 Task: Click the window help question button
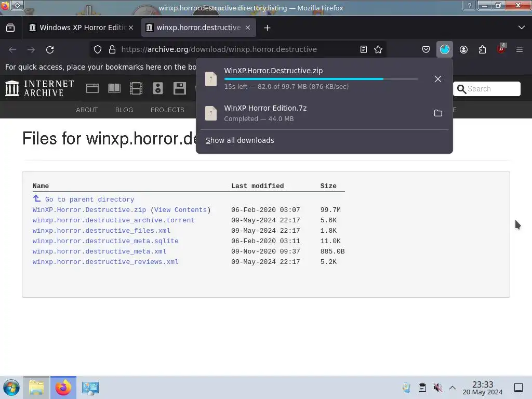point(470,5)
